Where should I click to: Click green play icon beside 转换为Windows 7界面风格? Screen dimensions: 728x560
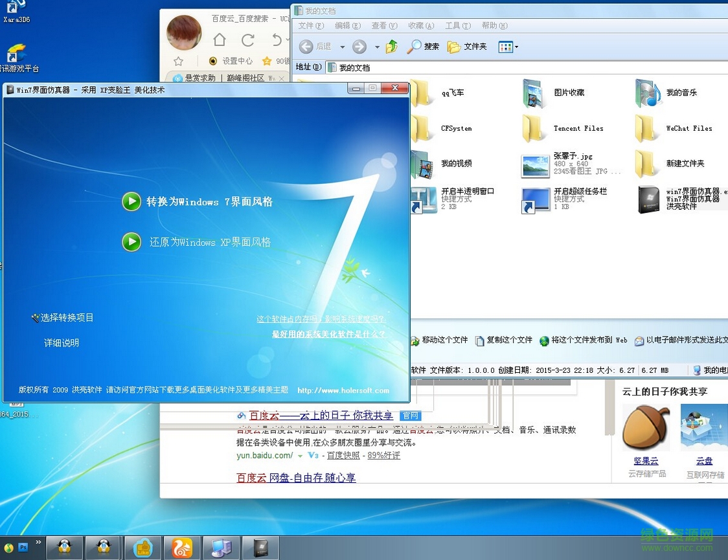[131, 201]
